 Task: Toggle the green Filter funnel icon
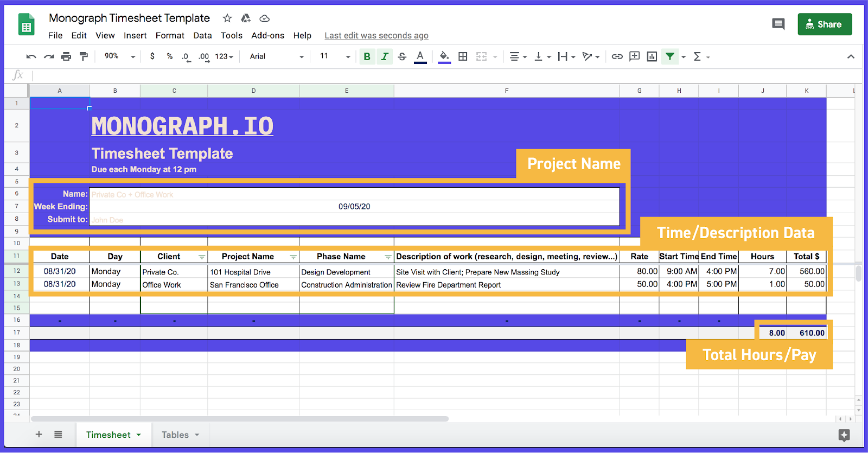(670, 56)
